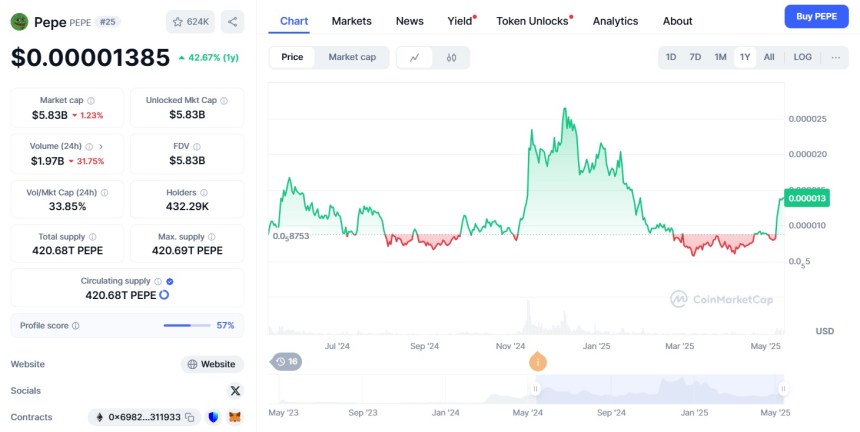Add Pepe to watchlist via star button
The height and width of the screenshot is (432, 860).
[190, 22]
